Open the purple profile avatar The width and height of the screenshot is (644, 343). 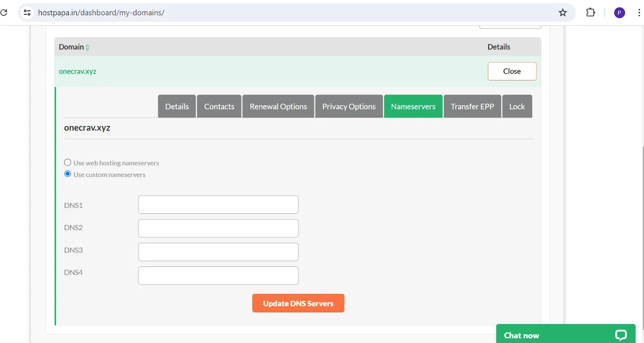[619, 12]
